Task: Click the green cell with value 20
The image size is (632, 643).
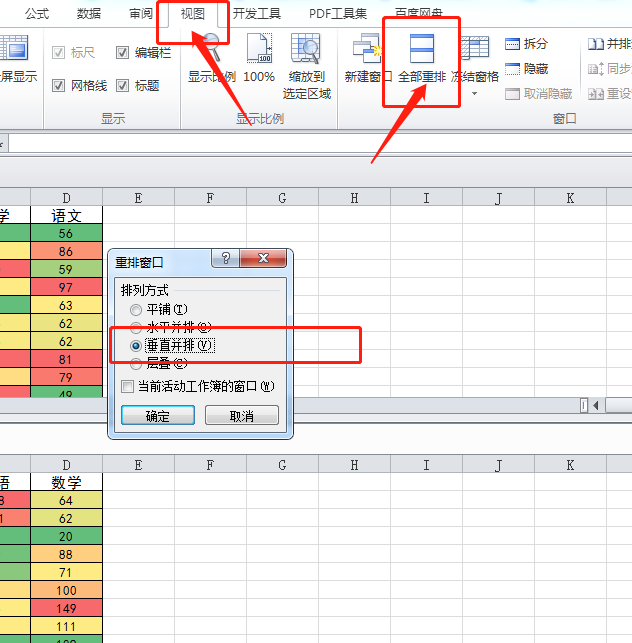Action: pos(66,536)
